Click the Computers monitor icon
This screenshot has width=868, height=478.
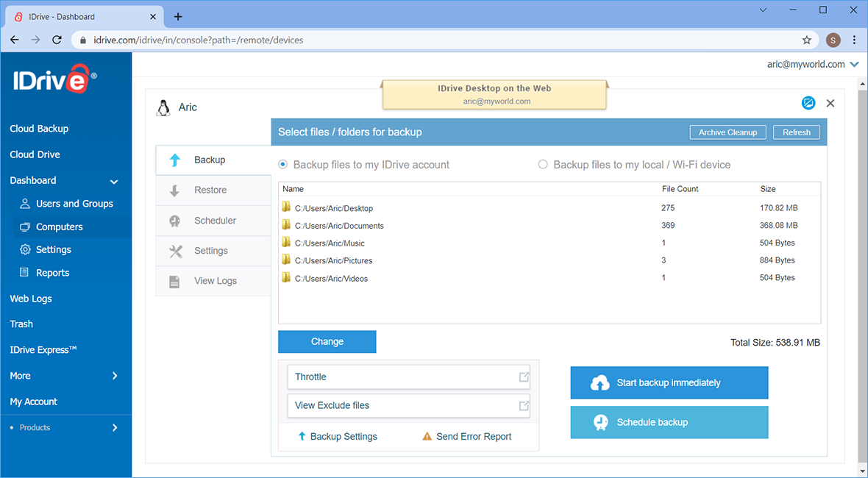[25, 226]
